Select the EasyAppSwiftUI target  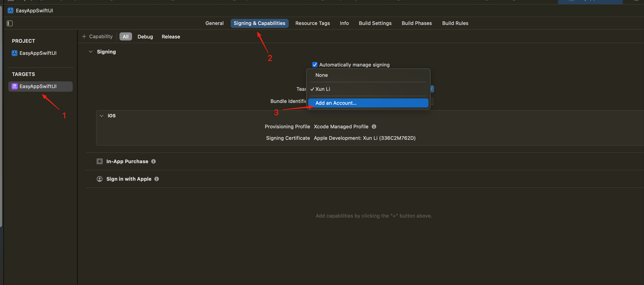click(x=38, y=87)
